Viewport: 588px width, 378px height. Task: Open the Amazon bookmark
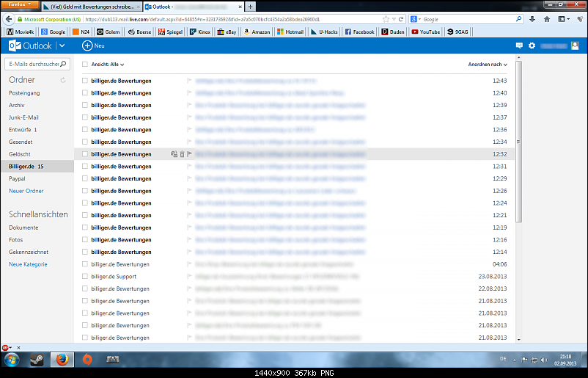pyautogui.click(x=257, y=32)
